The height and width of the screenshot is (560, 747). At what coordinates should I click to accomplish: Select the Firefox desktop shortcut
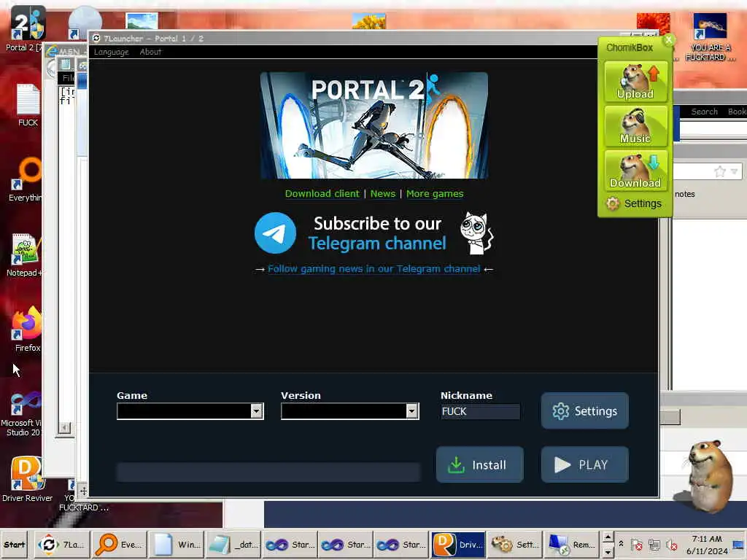(27, 330)
